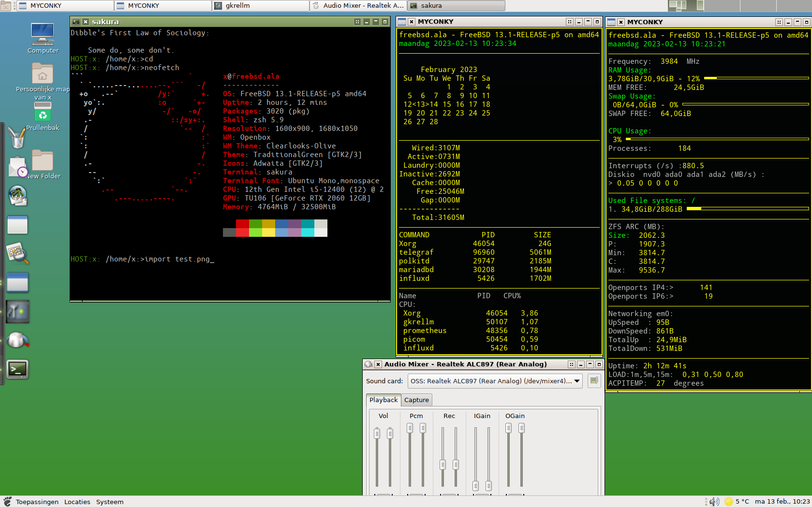Viewport: 812px width, 507px height.
Task: Open the Locaties menu
Action: pos(77,502)
